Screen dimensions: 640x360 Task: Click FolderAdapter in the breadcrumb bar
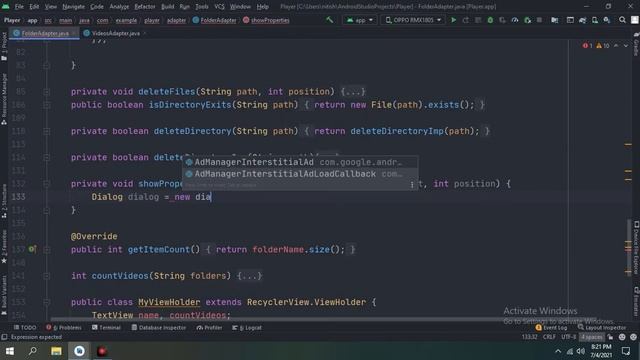coord(214,20)
